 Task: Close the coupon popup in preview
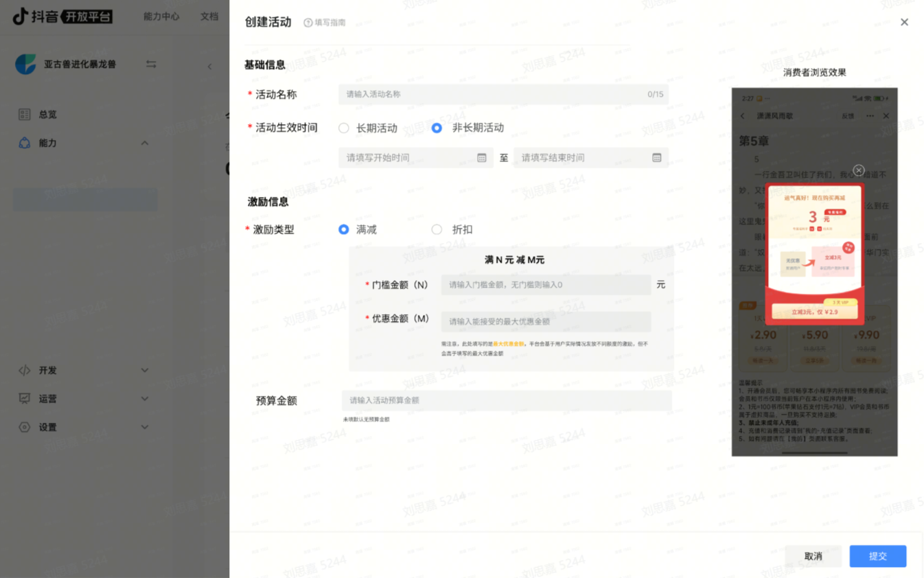point(858,170)
